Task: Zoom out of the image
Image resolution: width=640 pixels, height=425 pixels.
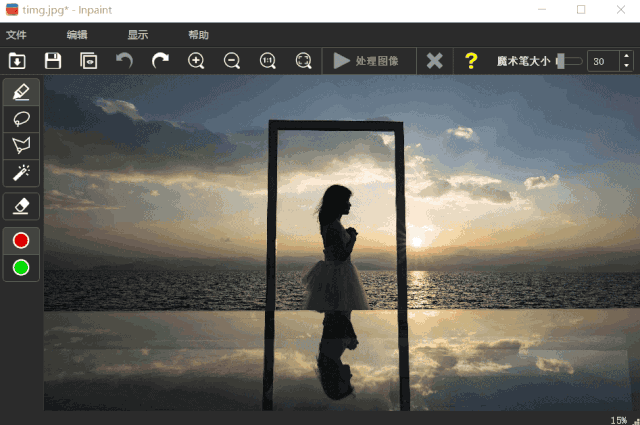Action: point(232,61)
